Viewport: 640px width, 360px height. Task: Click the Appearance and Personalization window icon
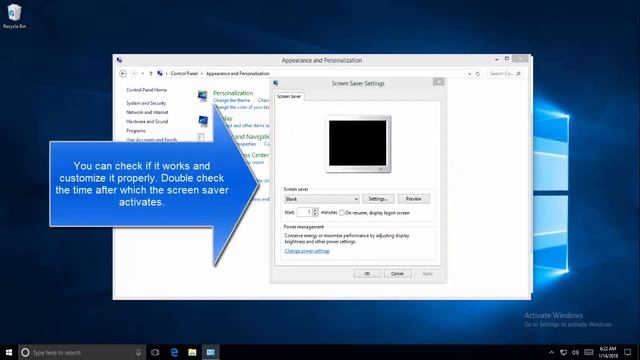point(119,60)
